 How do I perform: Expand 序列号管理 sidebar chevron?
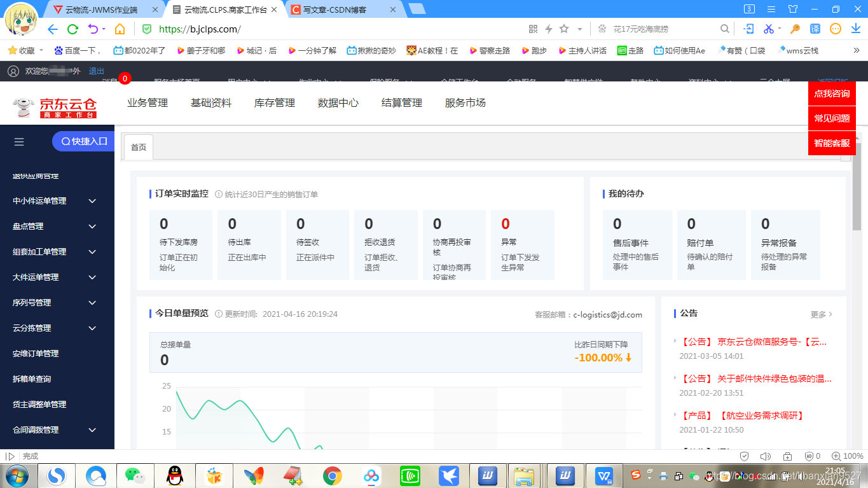92,303
